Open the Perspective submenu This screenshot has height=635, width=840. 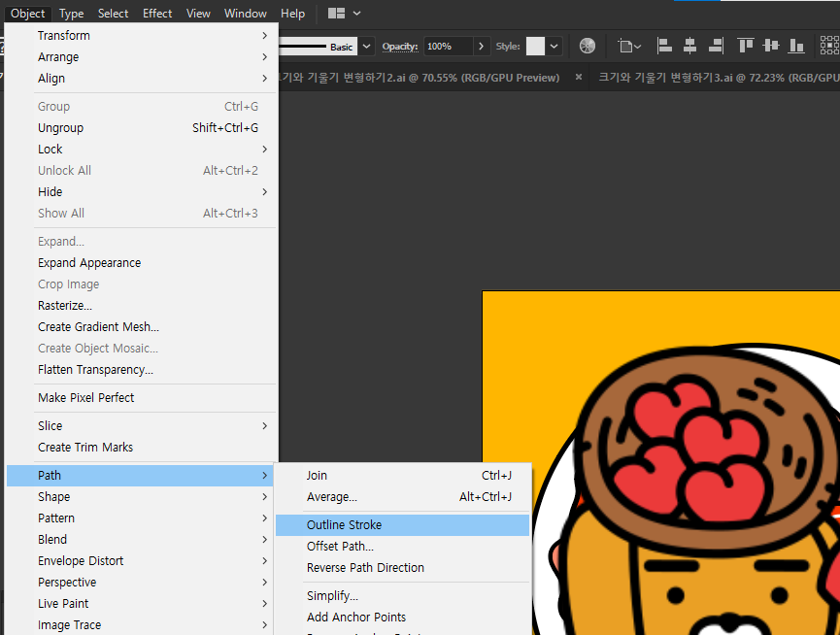tap(140, 583)
